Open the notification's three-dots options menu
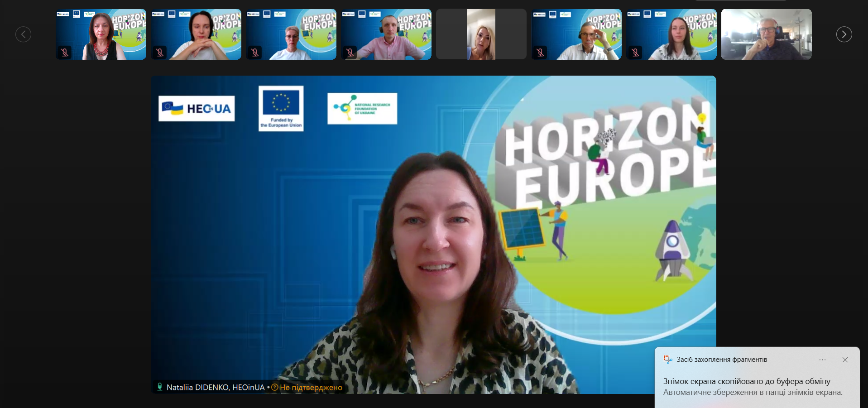The width and height of the screenshot is (868, 408). tap(822, 360)
